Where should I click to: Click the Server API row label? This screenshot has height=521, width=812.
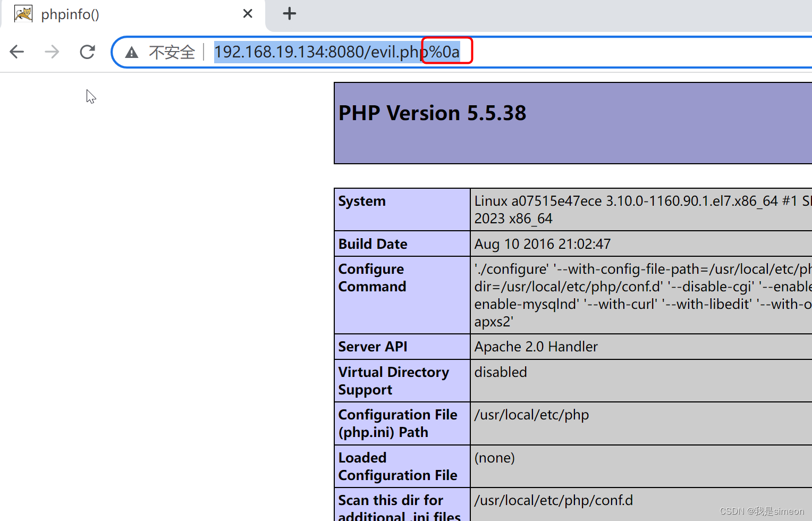pos(373,347)
